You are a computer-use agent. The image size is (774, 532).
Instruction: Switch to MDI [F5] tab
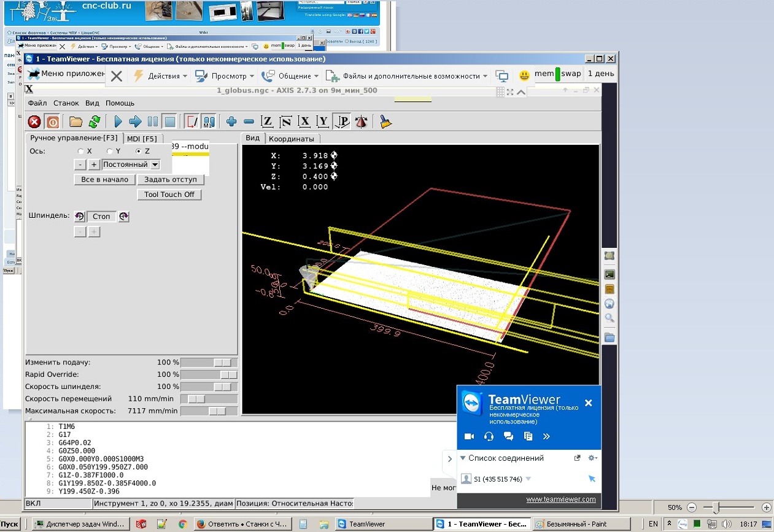tap(142, 139)
